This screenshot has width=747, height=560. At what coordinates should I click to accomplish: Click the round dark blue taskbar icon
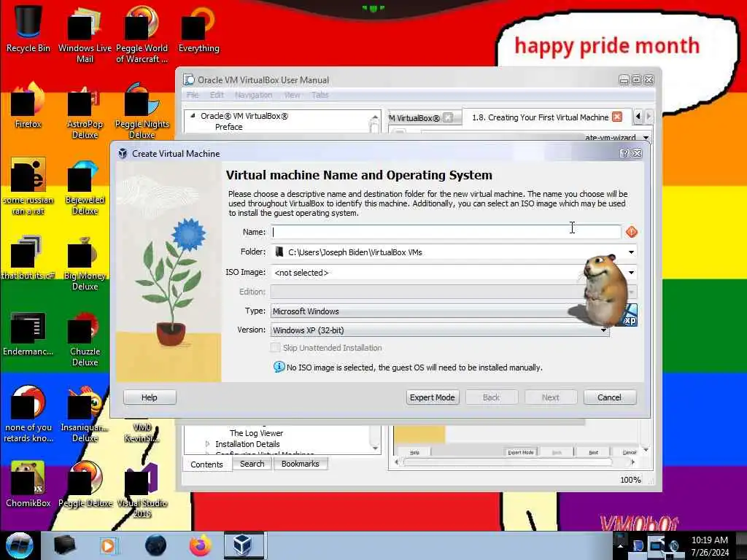(x=155, y=545)
